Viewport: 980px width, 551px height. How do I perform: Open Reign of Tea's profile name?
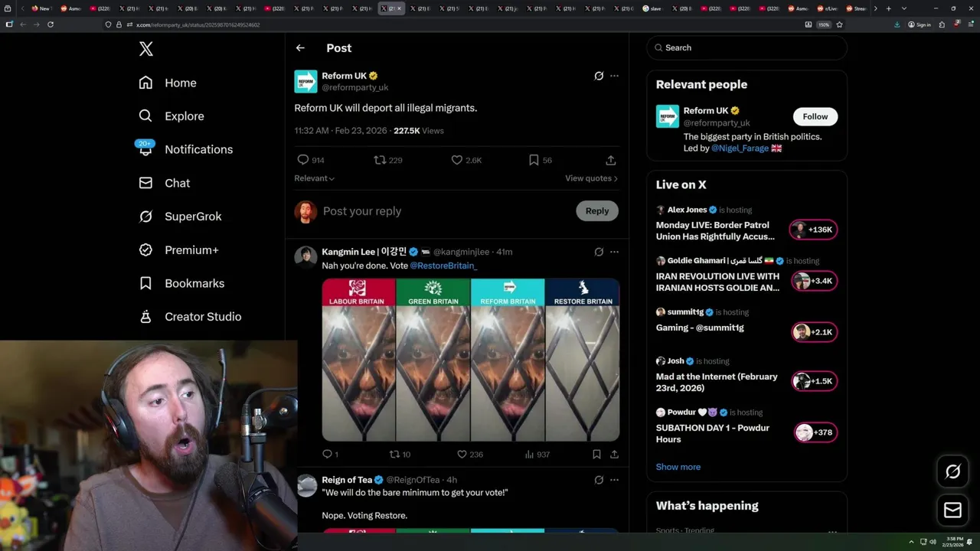tap(347, 480)
